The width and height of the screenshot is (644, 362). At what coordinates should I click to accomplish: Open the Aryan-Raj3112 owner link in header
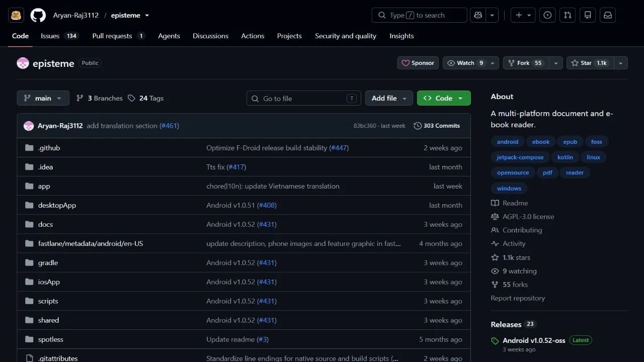point(76,15)
